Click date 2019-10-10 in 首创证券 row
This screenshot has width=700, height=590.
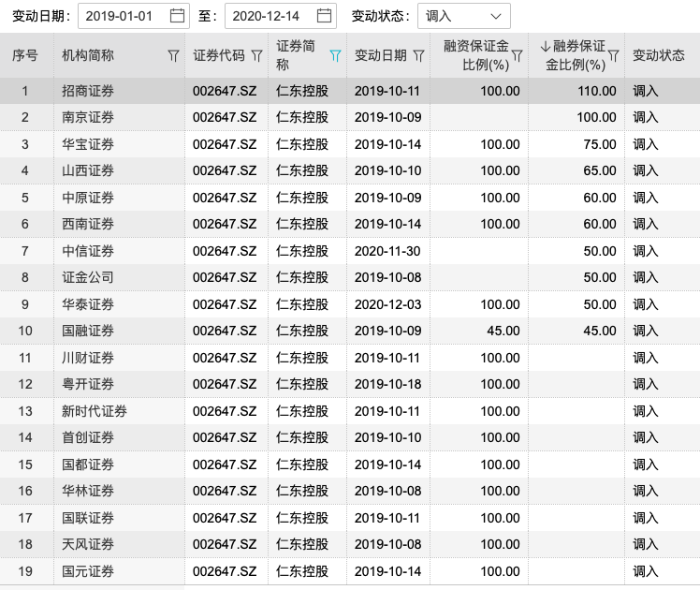(388, 437)
